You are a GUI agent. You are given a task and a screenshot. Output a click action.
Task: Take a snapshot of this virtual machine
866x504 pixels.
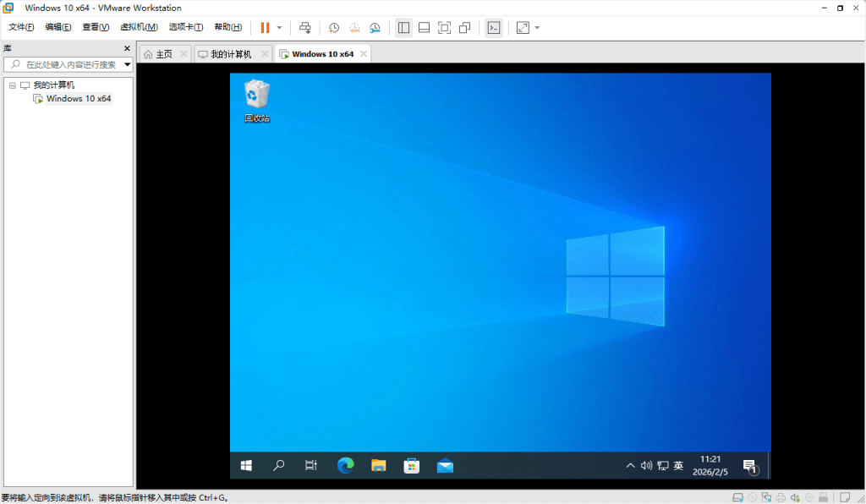[333, 28]
